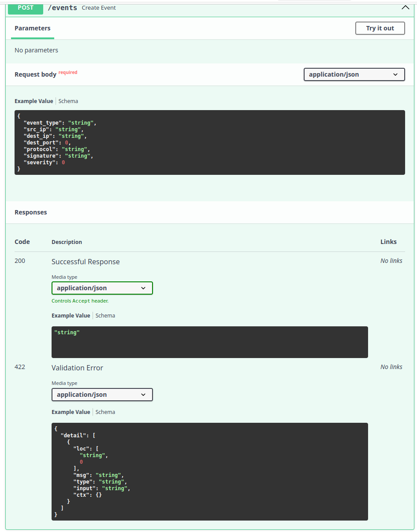
Task: Click the No parameters text
Action: [x=36, y=50]
